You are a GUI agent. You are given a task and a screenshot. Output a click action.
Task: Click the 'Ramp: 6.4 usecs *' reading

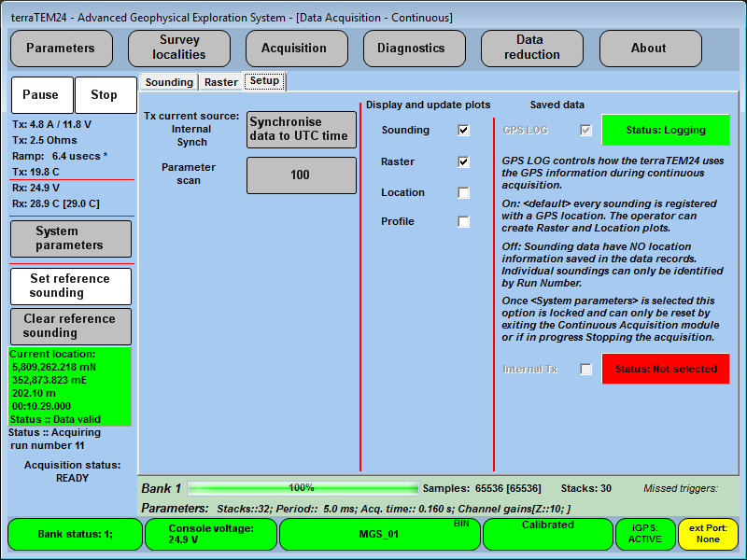[x=60, y=156]
